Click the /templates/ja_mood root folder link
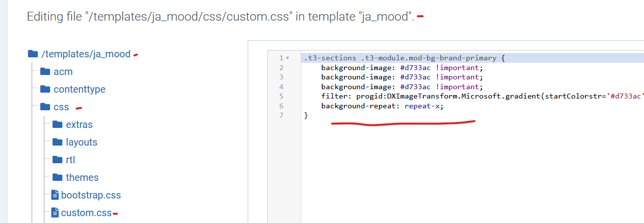Viewport: 644px width, 223px height. 86,54
